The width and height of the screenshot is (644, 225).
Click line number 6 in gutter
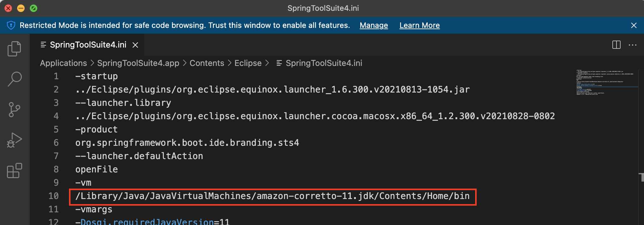56,143
